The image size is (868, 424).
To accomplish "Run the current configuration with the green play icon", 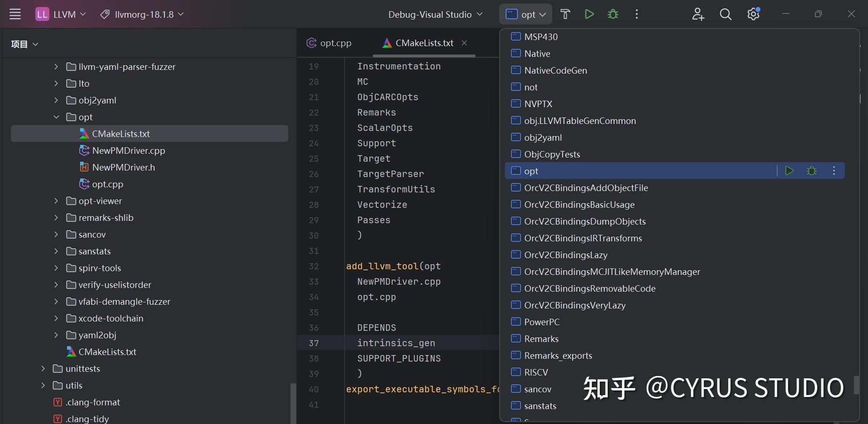I will [589, 14].
